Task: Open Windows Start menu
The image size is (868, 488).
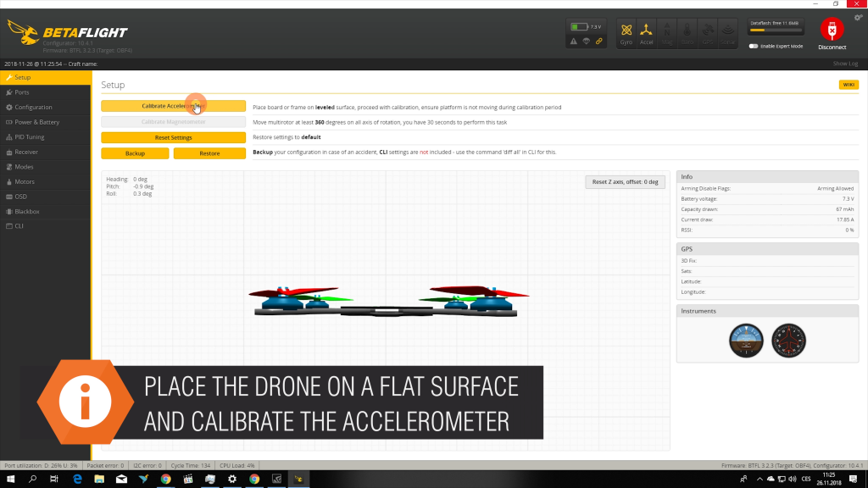Action: [x=10, y=480]
